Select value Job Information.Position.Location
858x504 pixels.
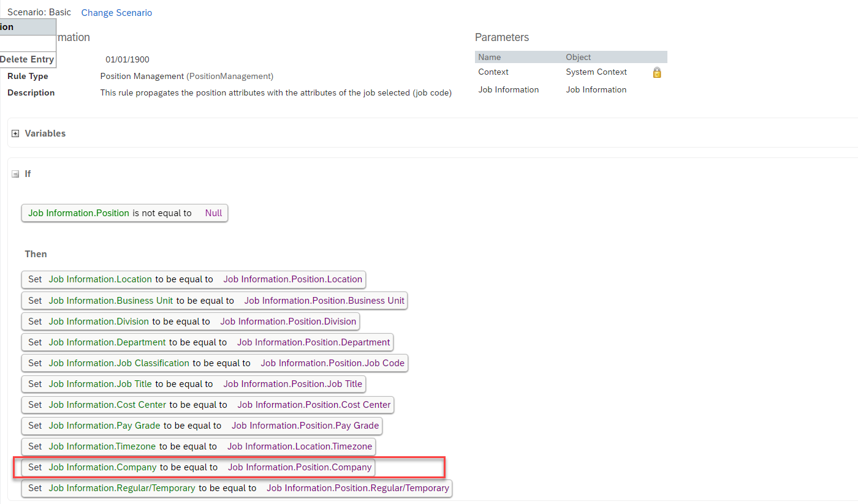pos(293,279)
